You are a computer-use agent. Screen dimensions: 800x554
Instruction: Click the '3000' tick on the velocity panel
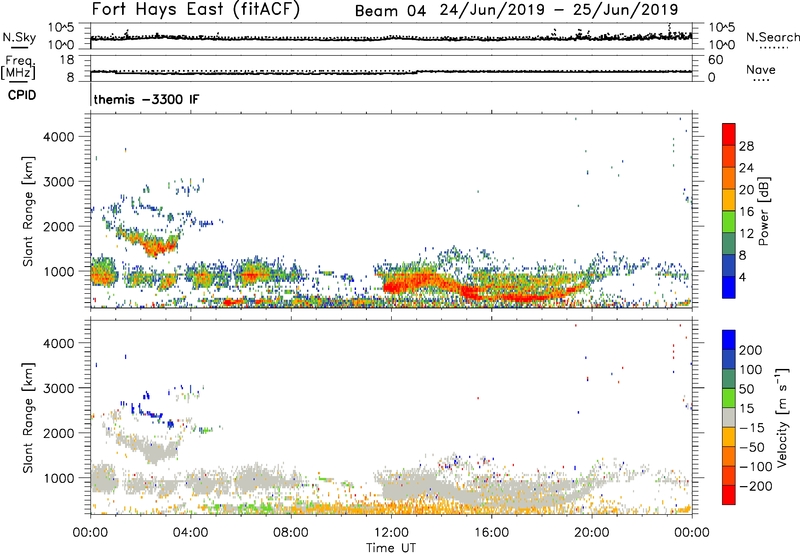[x=58, y=388]
